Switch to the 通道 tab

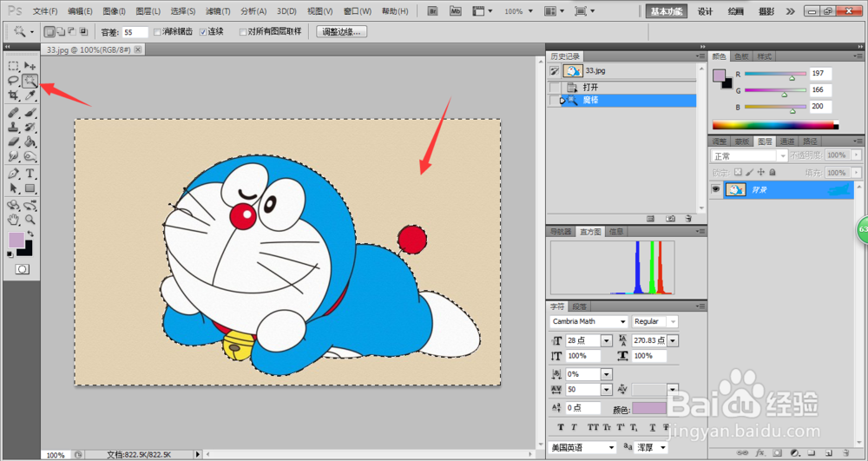pyautogui.click(x=787, y=142)
